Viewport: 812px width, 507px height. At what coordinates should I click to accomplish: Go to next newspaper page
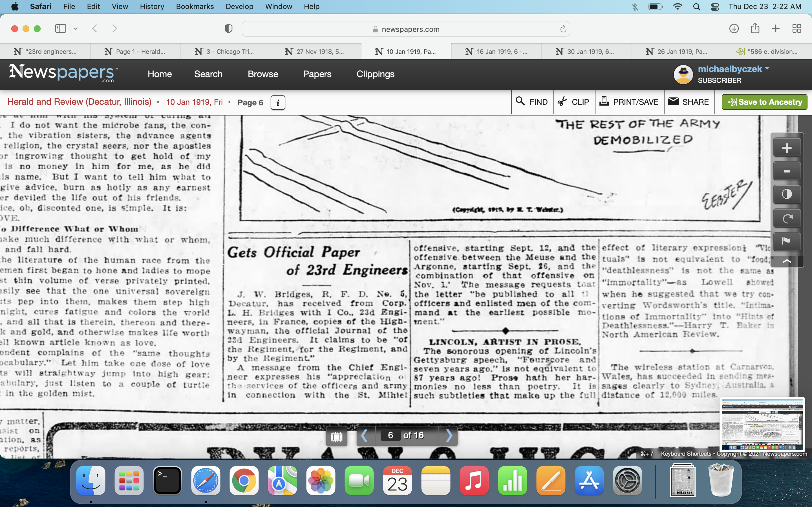click(449, 435)
